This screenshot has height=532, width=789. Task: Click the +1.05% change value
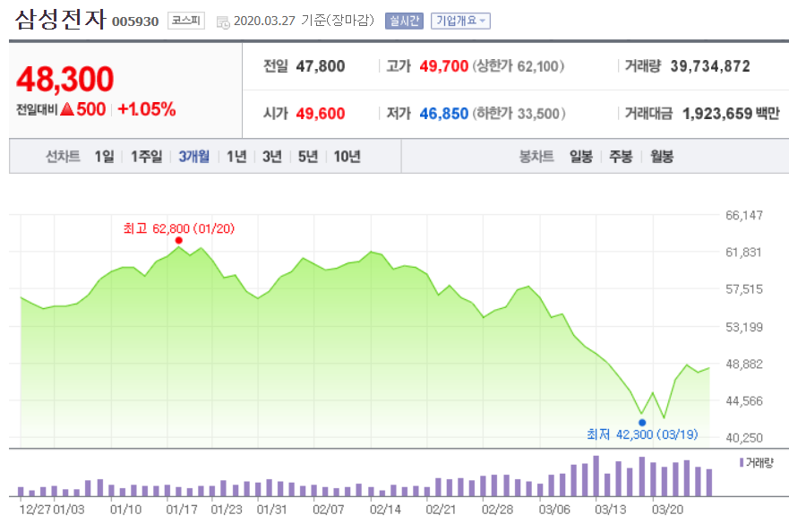147,109
